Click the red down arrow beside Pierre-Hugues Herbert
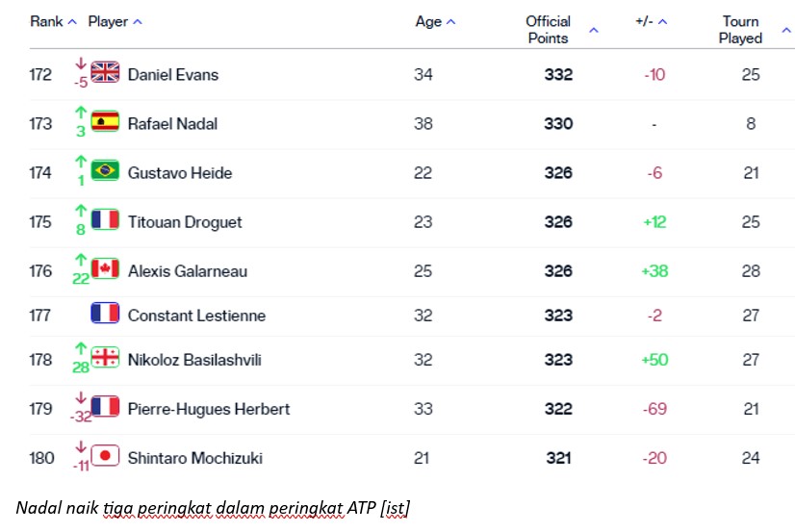The image size is (795, 532). pyautogui.click(x=81, y=398)
